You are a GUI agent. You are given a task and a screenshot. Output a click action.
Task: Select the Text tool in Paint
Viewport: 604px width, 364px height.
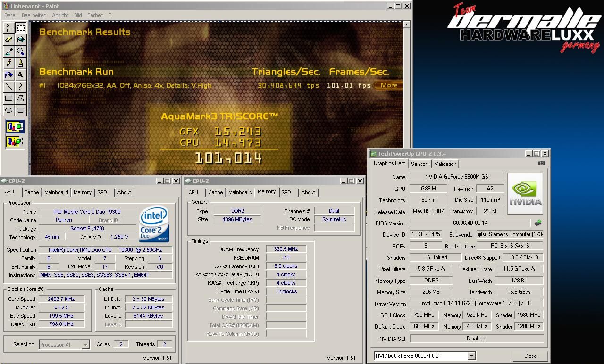[x=21, y=75]
